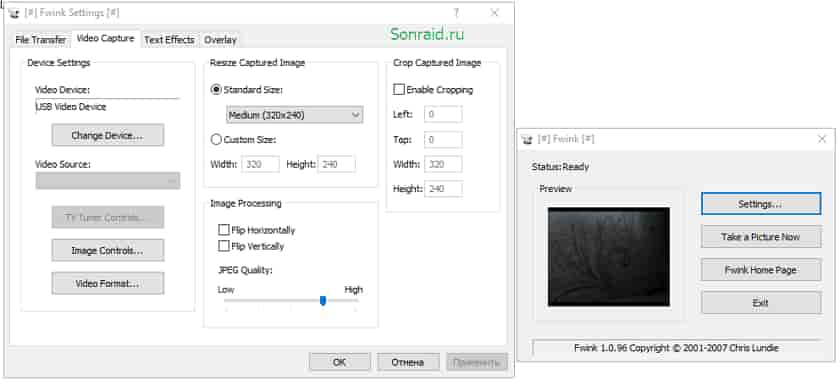Click the webcam preview image
This screenshot has width=840, height=380.
click(x=609, y=257)
